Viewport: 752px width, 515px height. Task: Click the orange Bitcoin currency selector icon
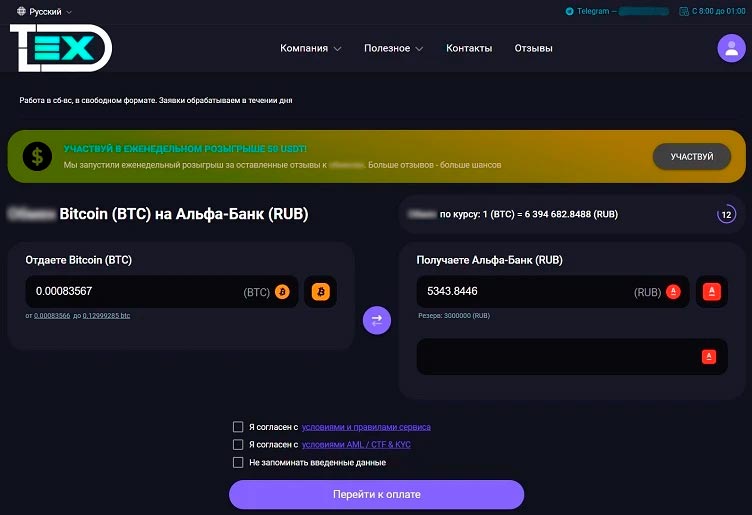(321, 292)
